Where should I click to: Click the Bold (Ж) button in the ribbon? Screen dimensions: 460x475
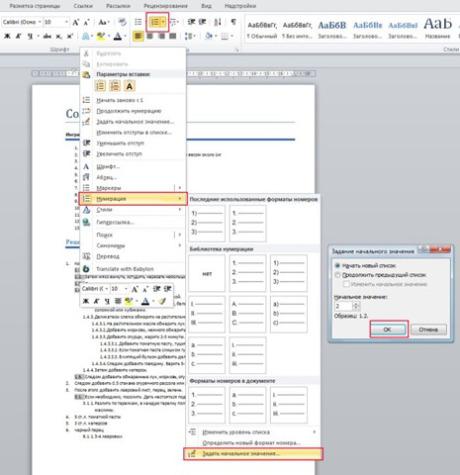(7, 36)
